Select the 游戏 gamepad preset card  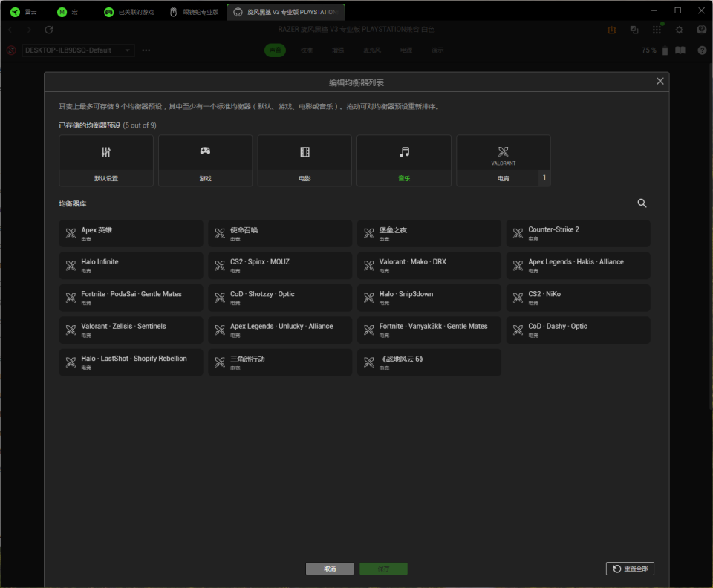205,160
